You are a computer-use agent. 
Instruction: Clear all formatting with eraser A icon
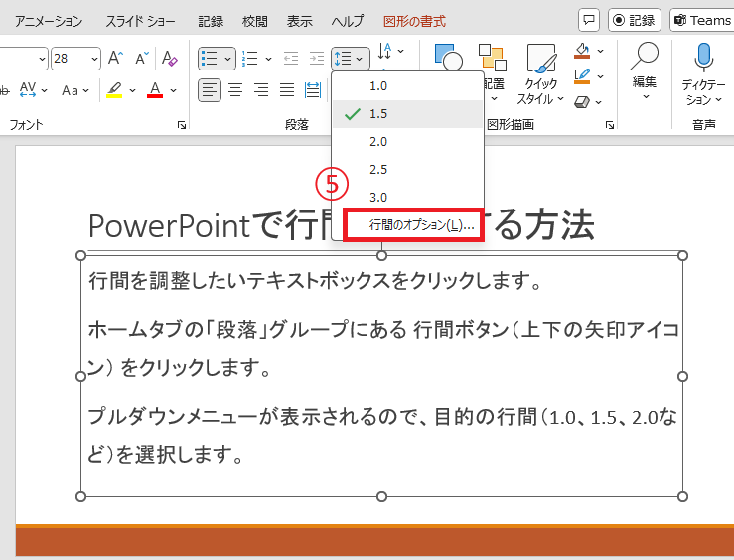(169, 58)
